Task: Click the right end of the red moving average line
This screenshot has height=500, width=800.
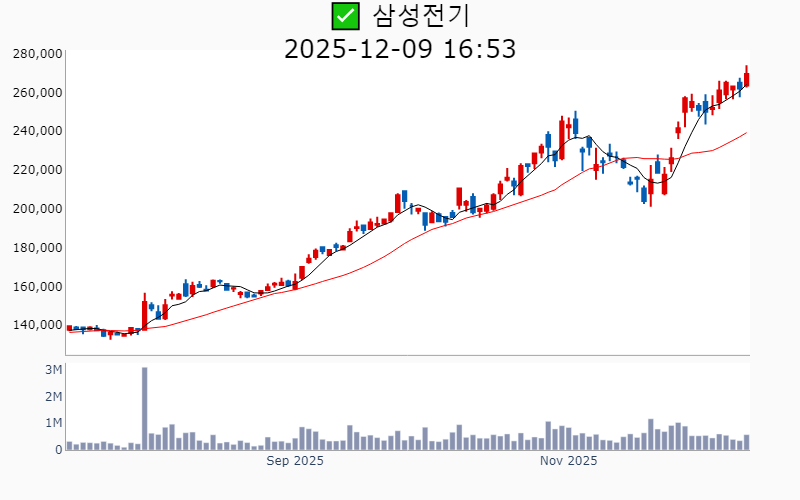Action: point(745,133)
